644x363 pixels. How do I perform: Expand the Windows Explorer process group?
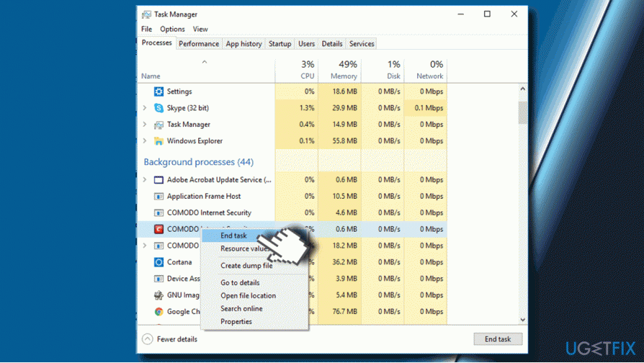[145, 141]
